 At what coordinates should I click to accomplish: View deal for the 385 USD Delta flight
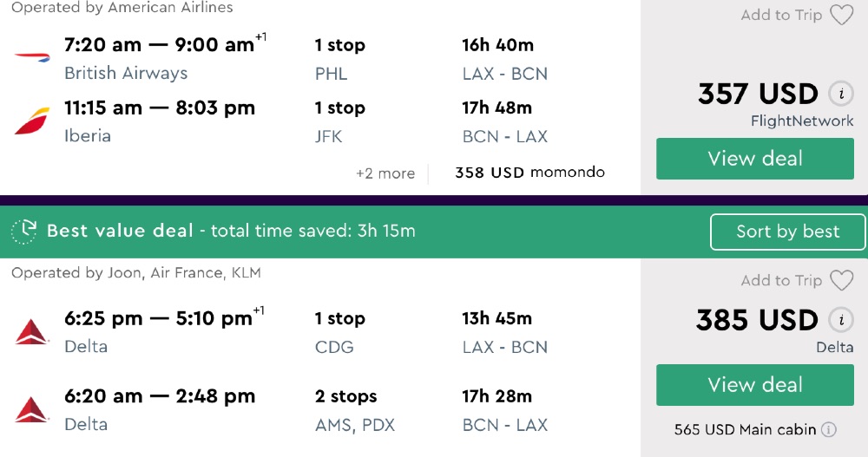[x=754, y=385]
